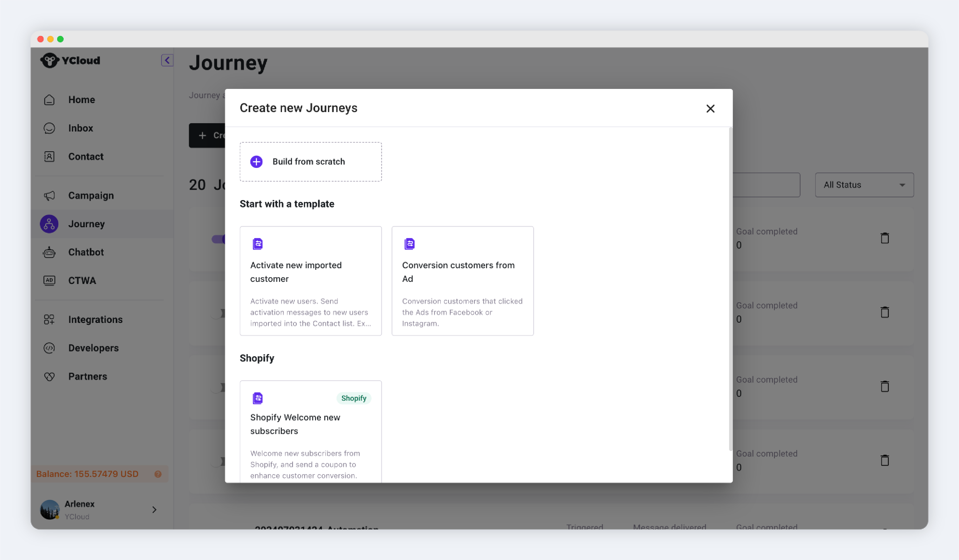Open Chatbot from the sidebar

point(86,252)
